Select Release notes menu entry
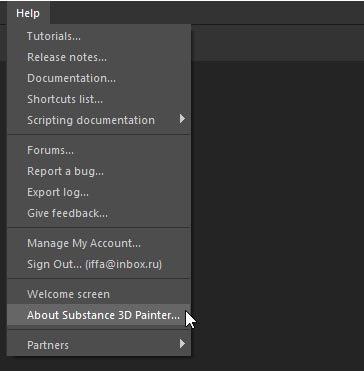Viewport: 364px width, 371px height. 99,57
